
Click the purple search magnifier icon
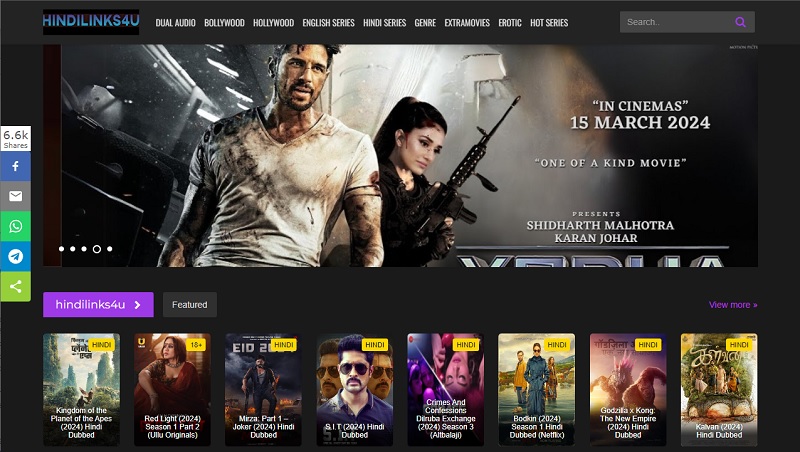point(740,22)
